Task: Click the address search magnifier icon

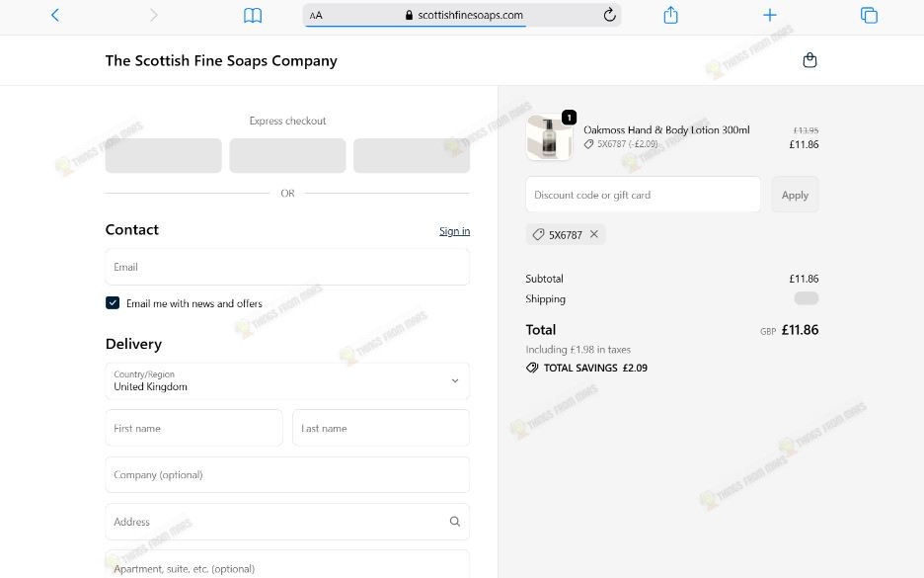Action: coord(455,522)
